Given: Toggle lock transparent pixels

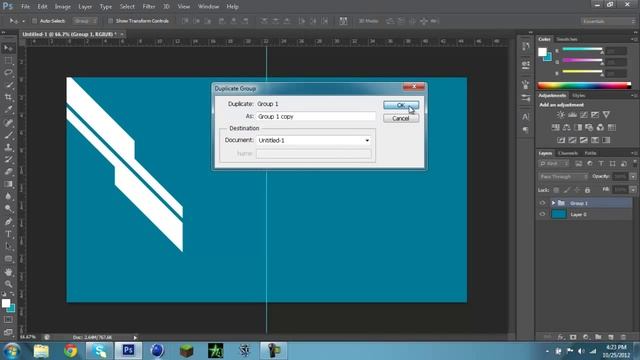Looking at the screenshot, I should [x=556, y=190].
